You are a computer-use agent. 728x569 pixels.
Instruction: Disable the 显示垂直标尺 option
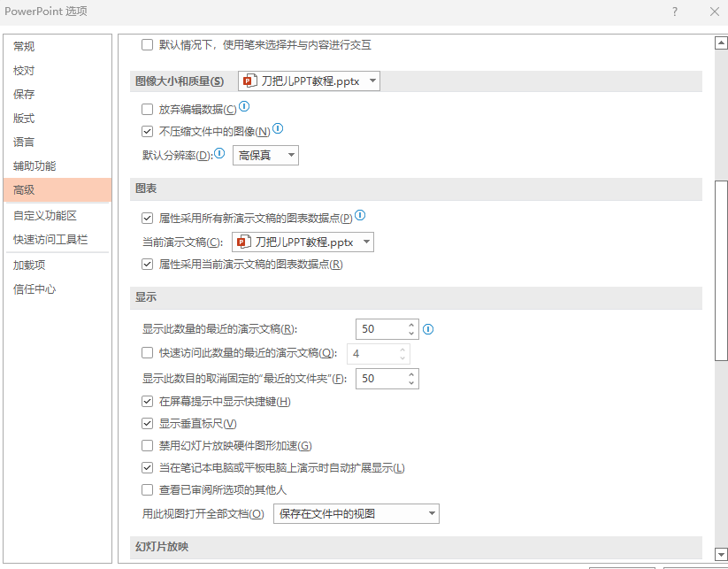[147, 424]
